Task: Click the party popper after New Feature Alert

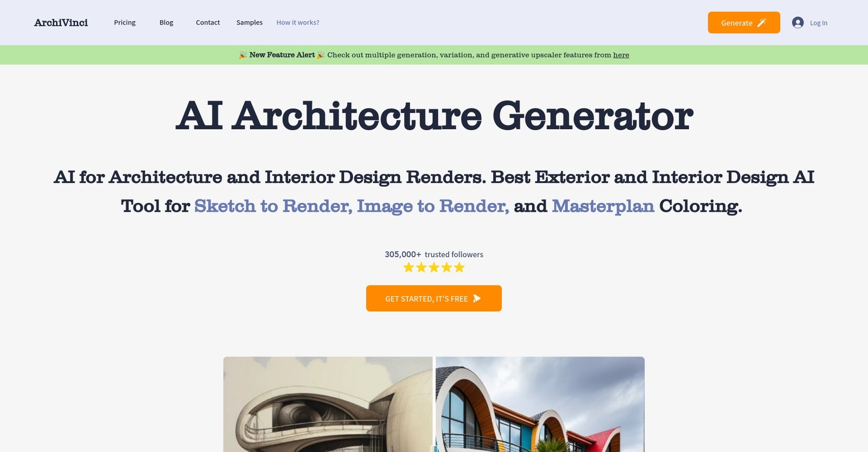Action: click(x=321, y=55)
